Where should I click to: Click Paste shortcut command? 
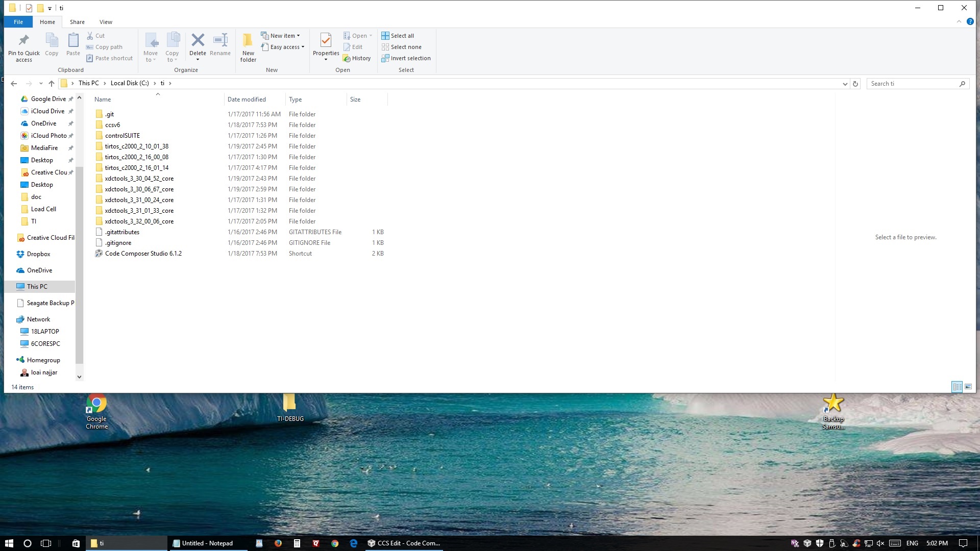coord(109,58)
